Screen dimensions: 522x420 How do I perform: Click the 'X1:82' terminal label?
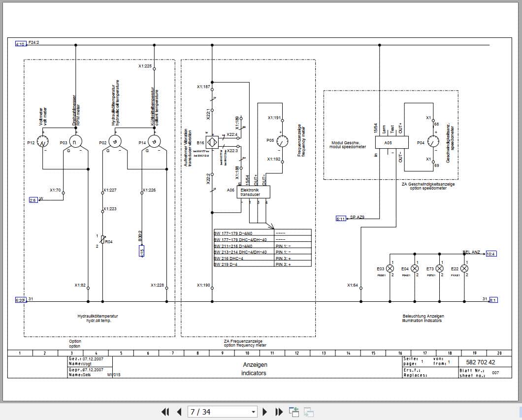click(x=80, y=285)
